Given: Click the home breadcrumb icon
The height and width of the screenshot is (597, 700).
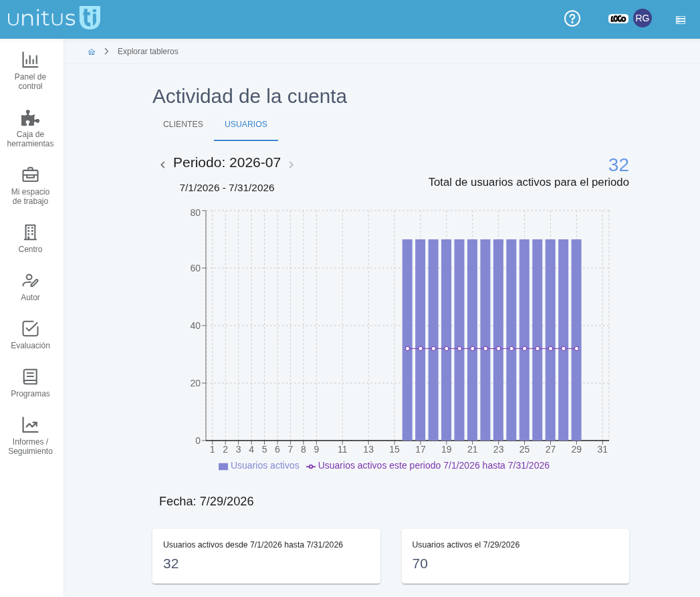Looking at the screenshot, I should click(92, 51).
